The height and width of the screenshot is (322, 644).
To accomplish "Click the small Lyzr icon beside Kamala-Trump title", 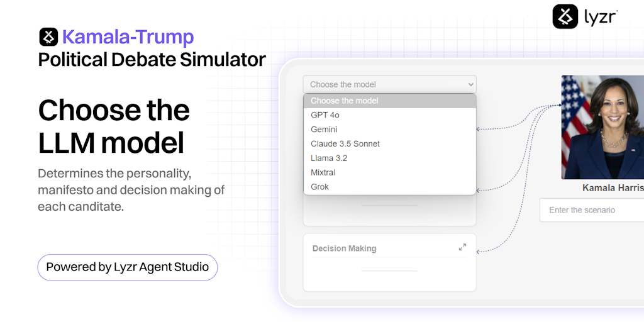I will tap(48, 37).
